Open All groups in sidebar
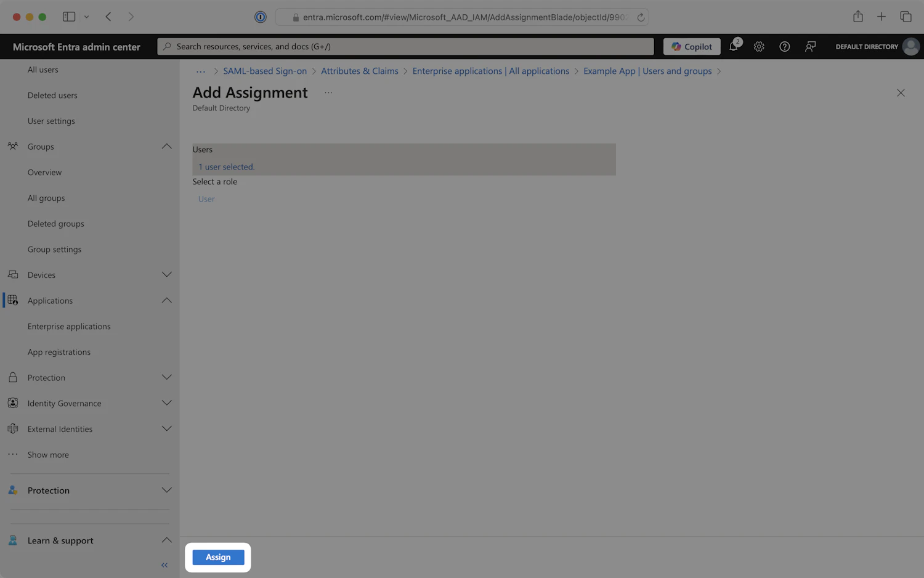 [x=46, y=198]
